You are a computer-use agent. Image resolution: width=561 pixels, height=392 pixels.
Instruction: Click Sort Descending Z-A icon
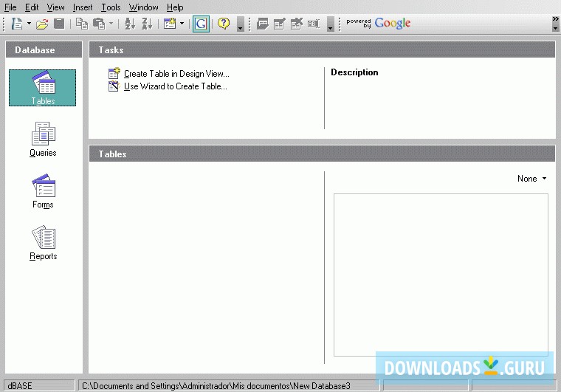pyautogui.click(x=147, y=24)
